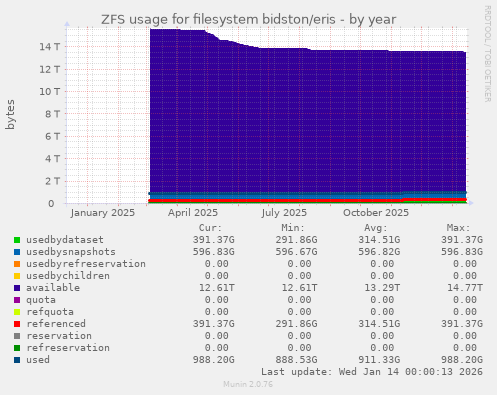Click the magenta quota legend swatch
The image size is (497, 395).
(x=17, y=300)
